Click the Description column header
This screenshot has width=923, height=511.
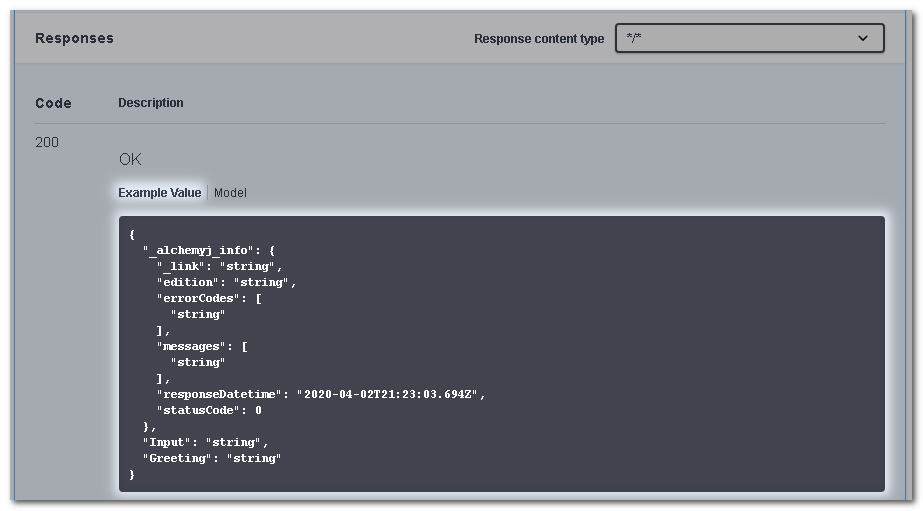coord(150,103)
